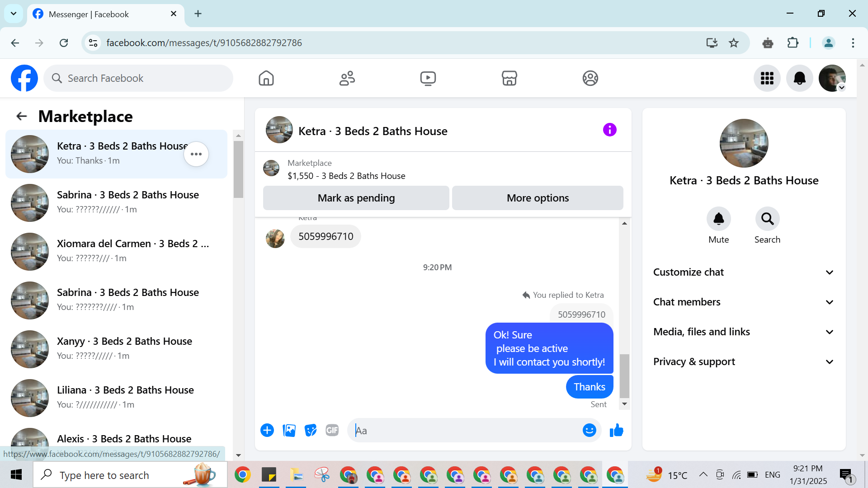The height and width of the screenshot is (488, 868).
Task: Click the sender avatar beside 5059996710
Action: coord(275,238)
